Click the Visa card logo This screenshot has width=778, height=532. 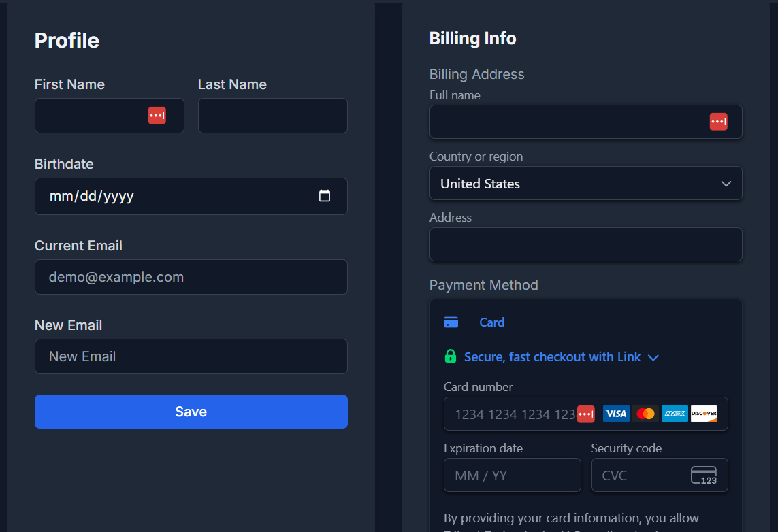point(616,414)
